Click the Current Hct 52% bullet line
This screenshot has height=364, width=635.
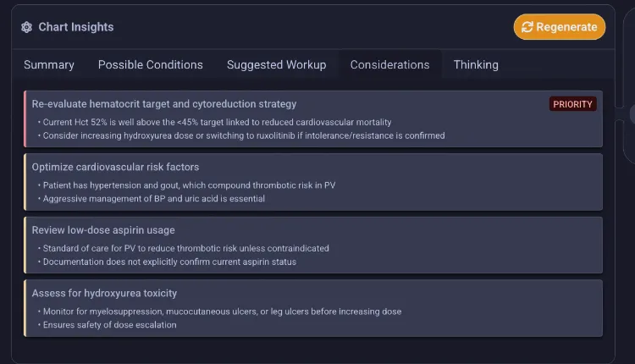tap(215, 122)
